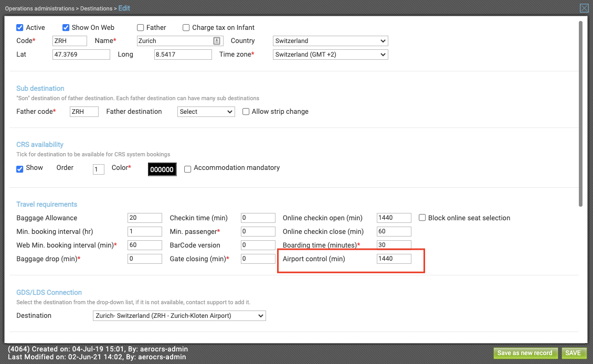Toggle the Show On Web checkbox
Screen dimensions: 593x364
coord(66,28)
